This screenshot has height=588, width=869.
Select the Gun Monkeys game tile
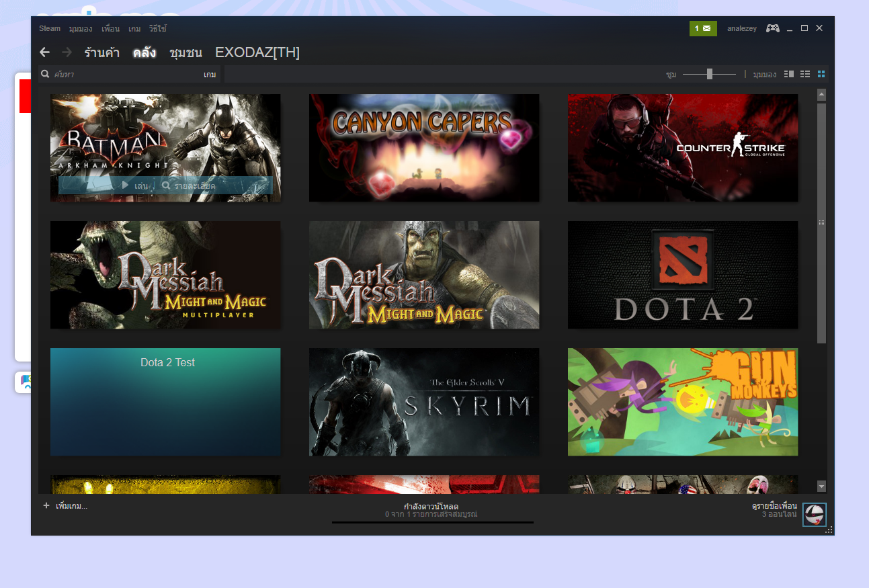[683, 402]
